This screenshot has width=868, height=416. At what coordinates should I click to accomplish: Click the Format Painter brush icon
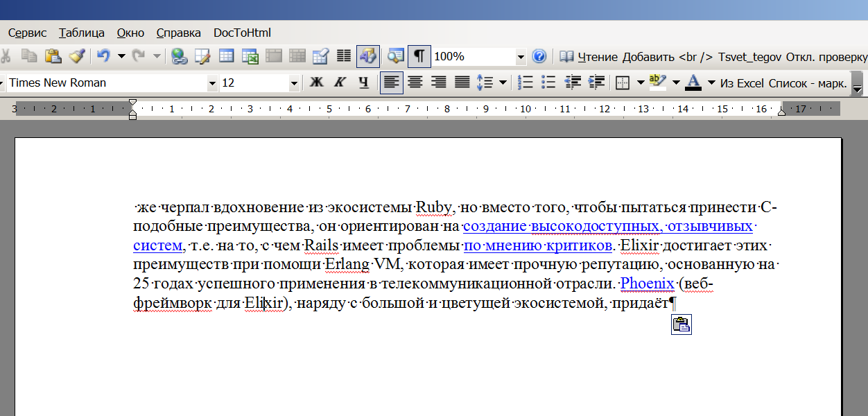[76, 56]
